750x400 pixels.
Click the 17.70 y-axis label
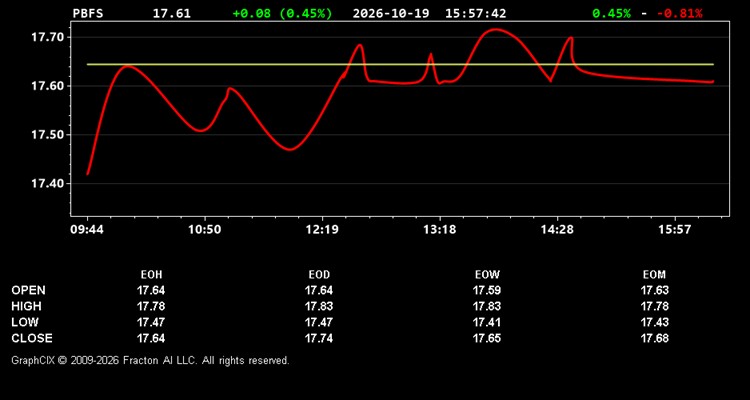tap(47, 37)
